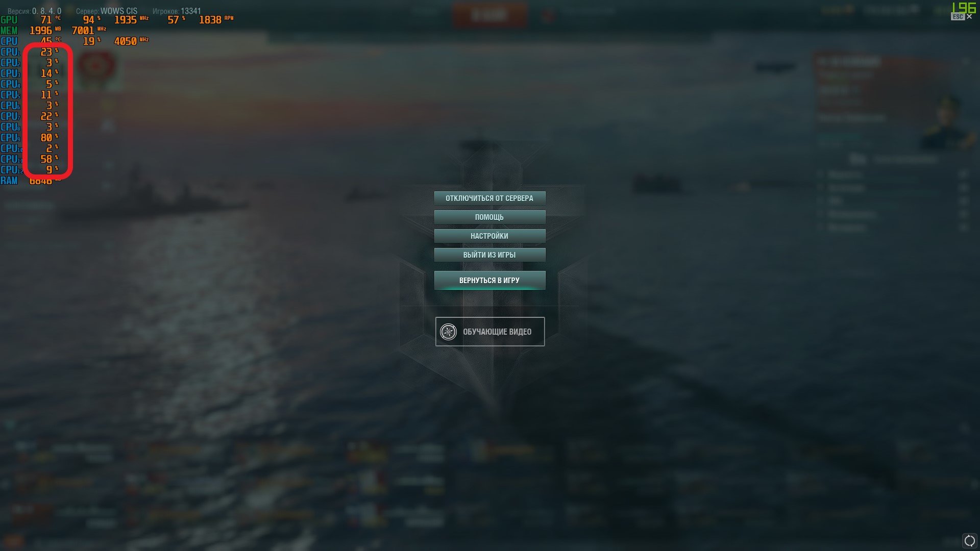Click the RAM usage overlay label

coord(9,181)
